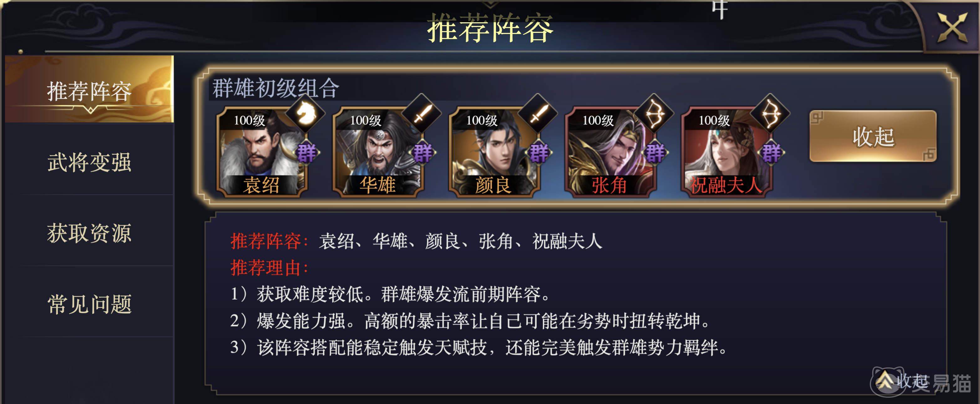Click the purple 群 faction badge on 袁绍
The image size is (980, 404).
307,153
